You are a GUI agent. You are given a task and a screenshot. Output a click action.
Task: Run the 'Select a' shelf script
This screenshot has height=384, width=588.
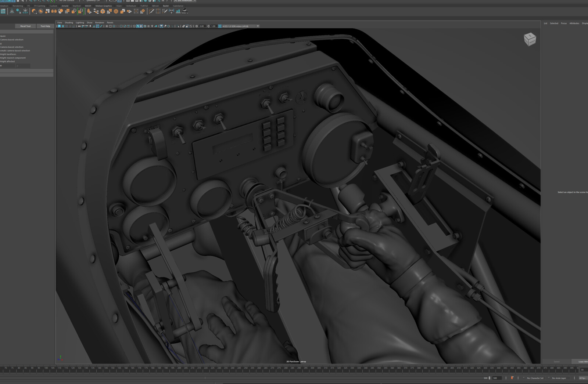[184, 11]
